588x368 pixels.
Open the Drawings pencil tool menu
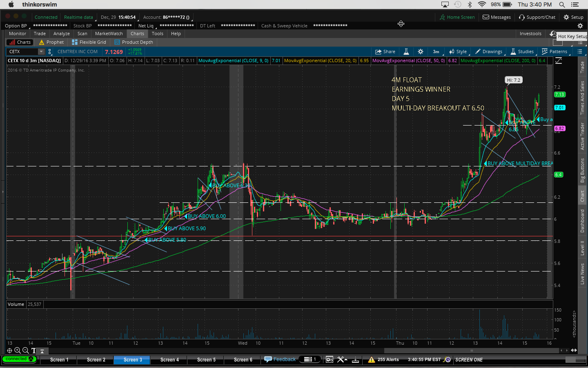pos(488,52)
